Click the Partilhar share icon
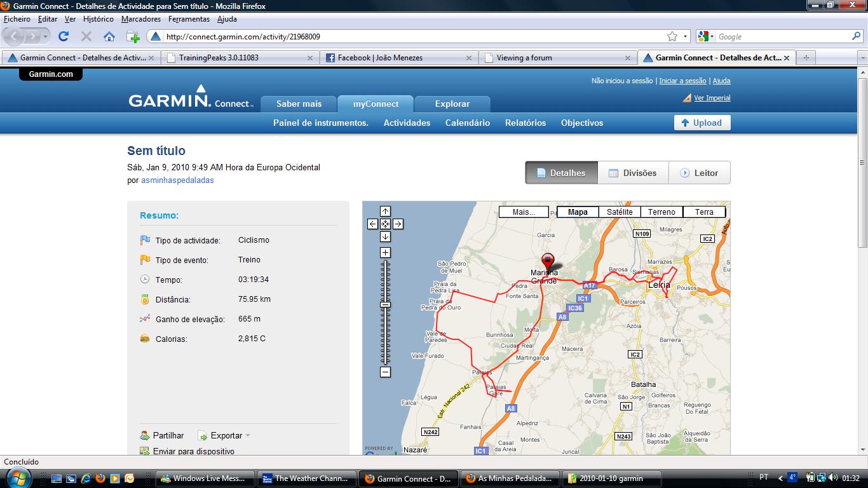Screen dimensions: 868x488 (x=145, y=435)
